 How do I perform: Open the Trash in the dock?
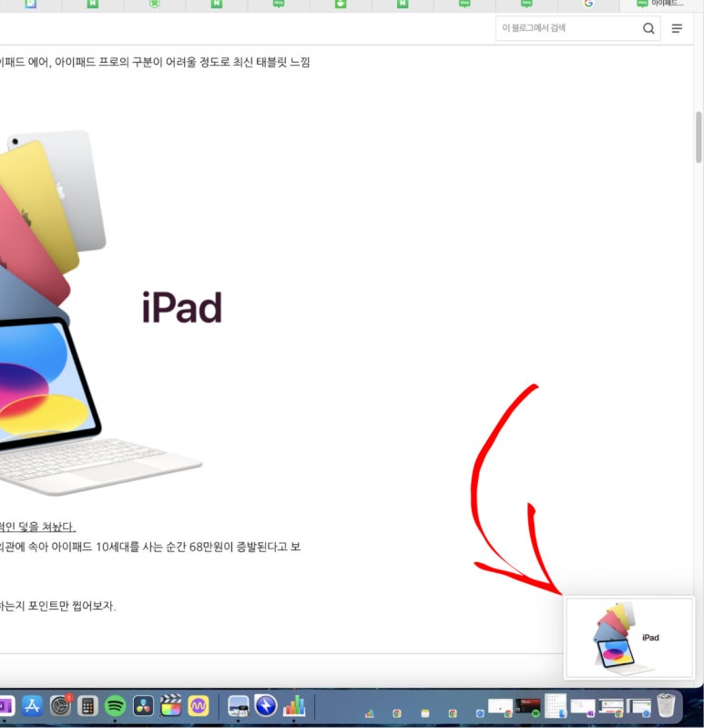(666, 705)
